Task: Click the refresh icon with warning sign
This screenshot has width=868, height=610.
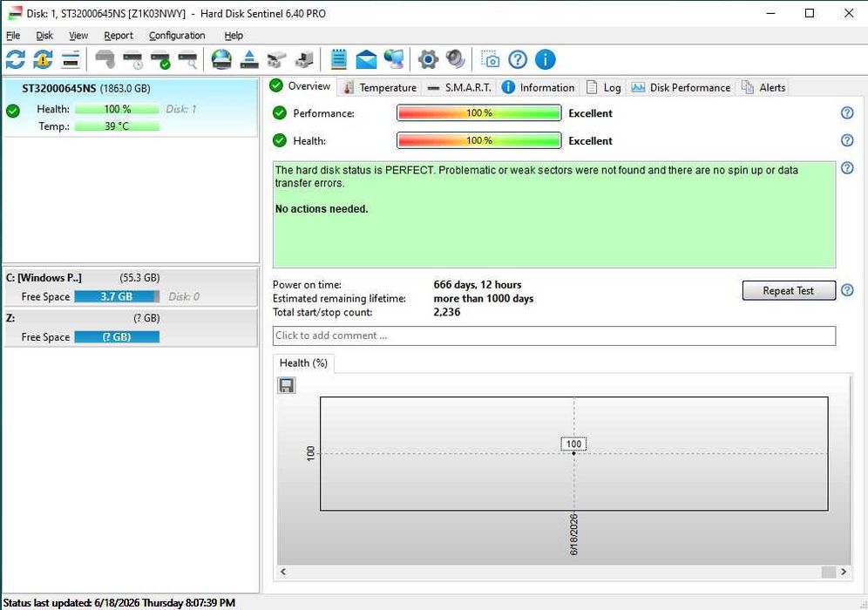Action: coord(44,60)
